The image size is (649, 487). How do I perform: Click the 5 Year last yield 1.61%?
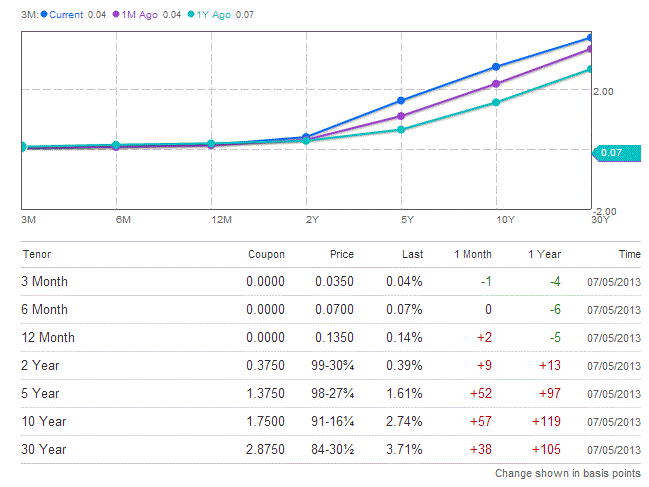pos(405,393)
